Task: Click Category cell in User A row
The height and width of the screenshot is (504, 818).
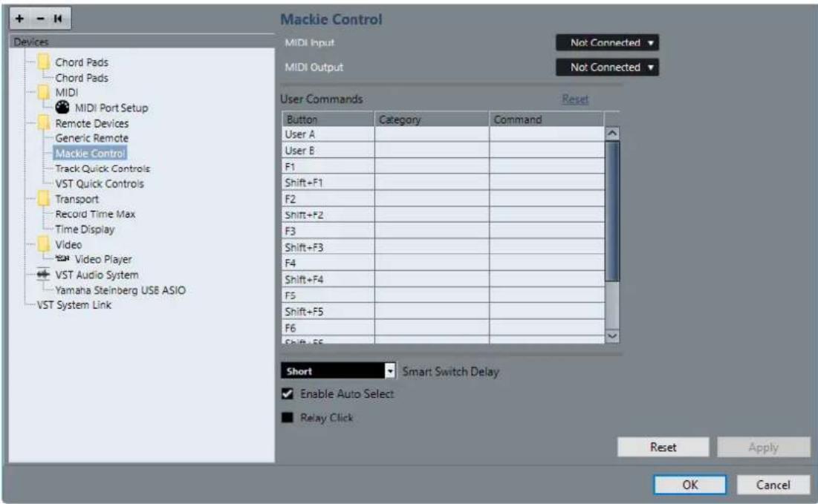Action: click(x=432, y=134)
